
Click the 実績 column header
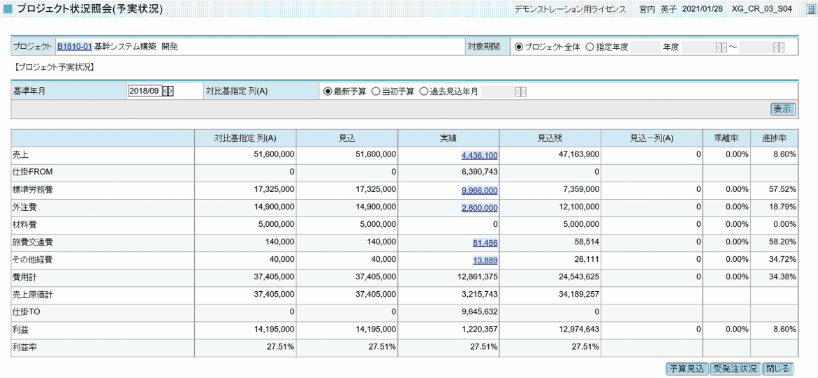tap(448, 138)
